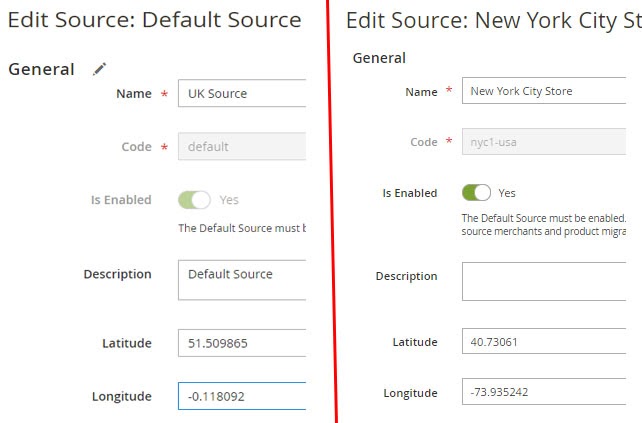
Task: Click the Name field containing New York City Store
Action: coord(543,91)
